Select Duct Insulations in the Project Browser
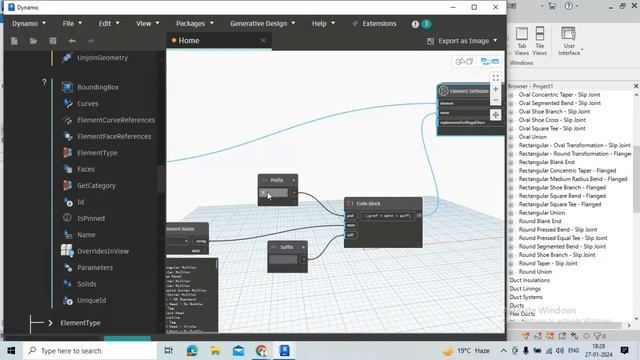The width and height of the screenshot is (640, 360). coord(529,280)
